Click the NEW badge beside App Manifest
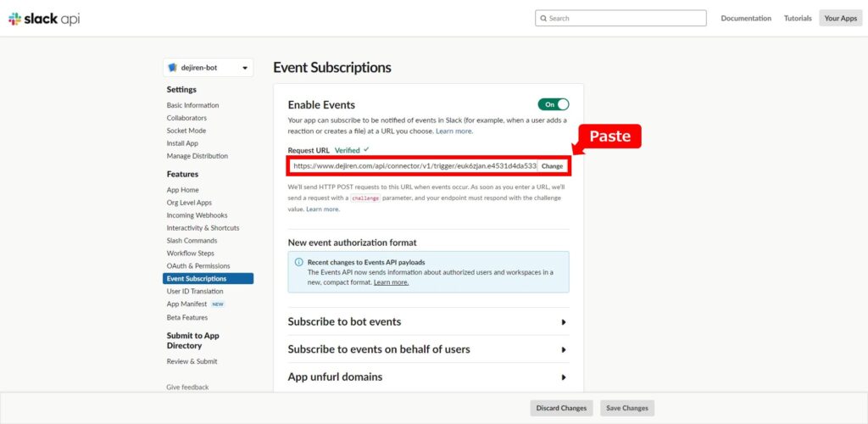 pos(218,304)
